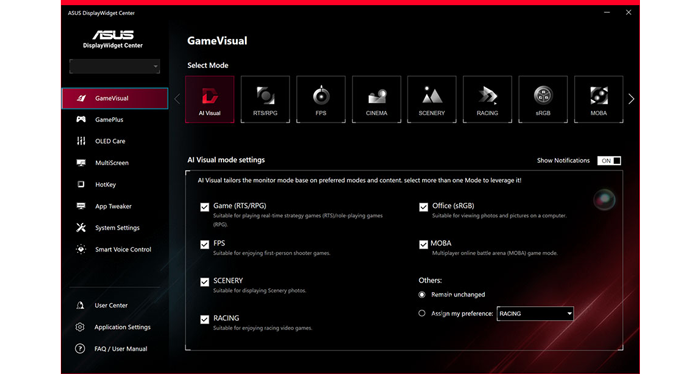Select the Assign my preference radio button
This screenshot has height=374, width=700.
(422, 313)
